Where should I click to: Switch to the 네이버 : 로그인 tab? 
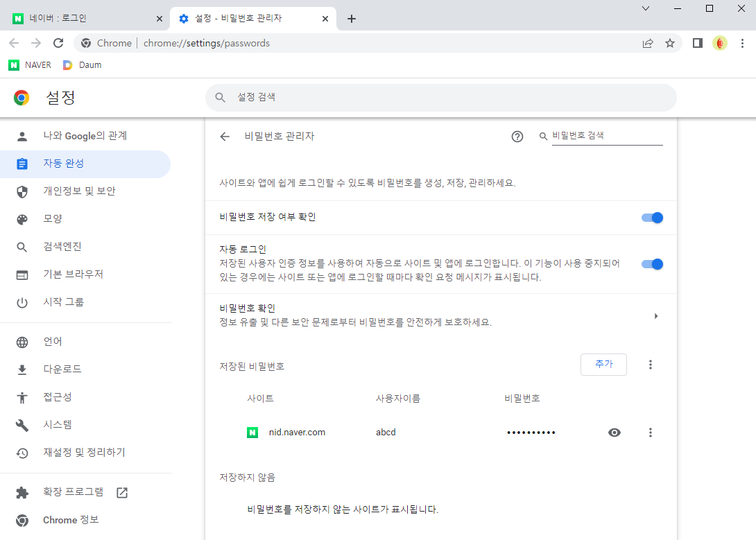[87, 18]
